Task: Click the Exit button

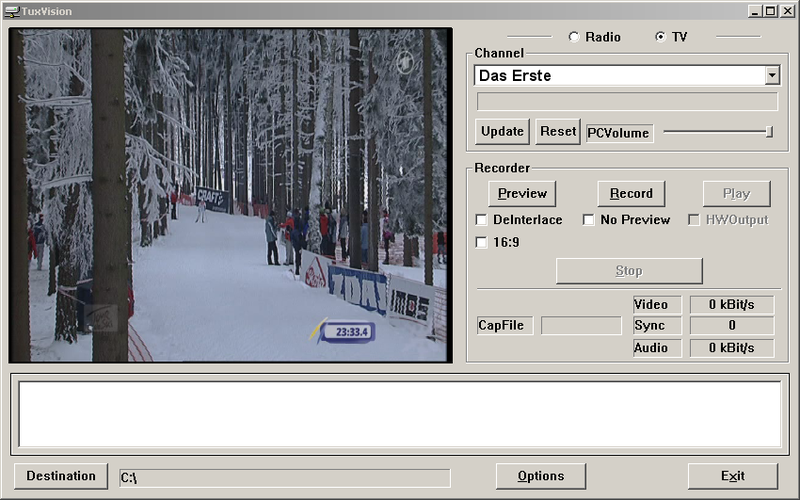Action: [x=732, y=476]
